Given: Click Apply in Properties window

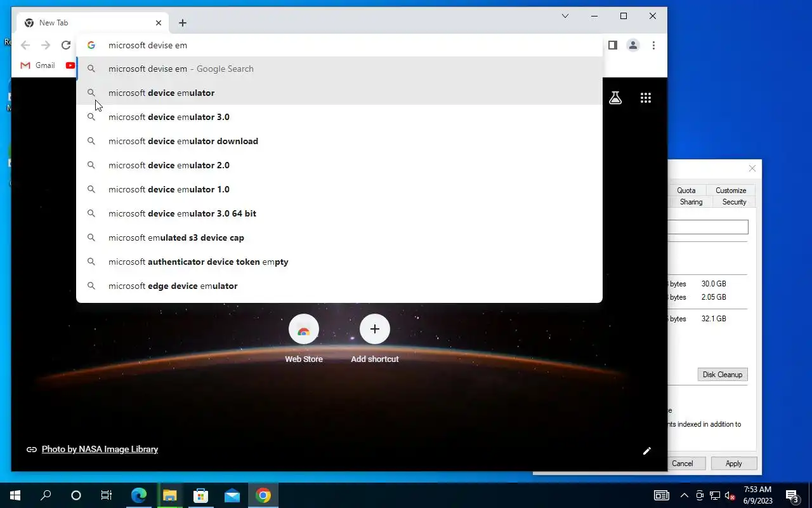Looking at the screenshot, I should 734,464.
